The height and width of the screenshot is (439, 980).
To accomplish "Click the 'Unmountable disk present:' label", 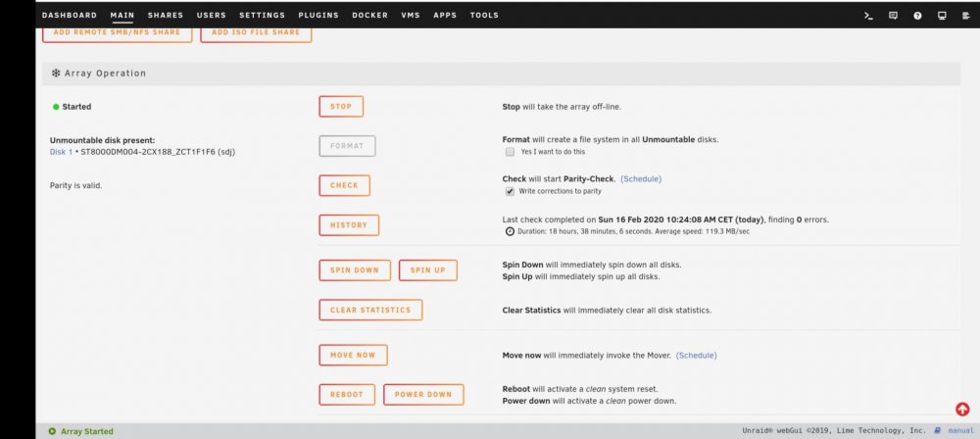I will [103, 141].
